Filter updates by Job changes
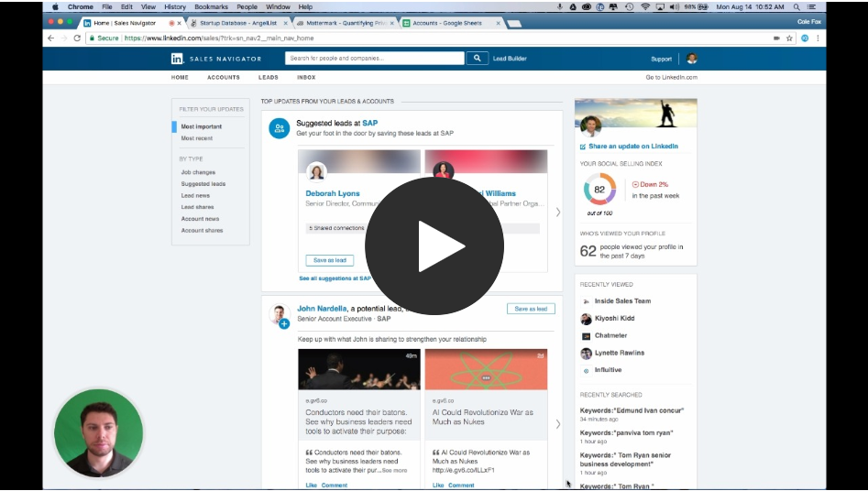The image size is (868, 491). click(x=198, y=172)
